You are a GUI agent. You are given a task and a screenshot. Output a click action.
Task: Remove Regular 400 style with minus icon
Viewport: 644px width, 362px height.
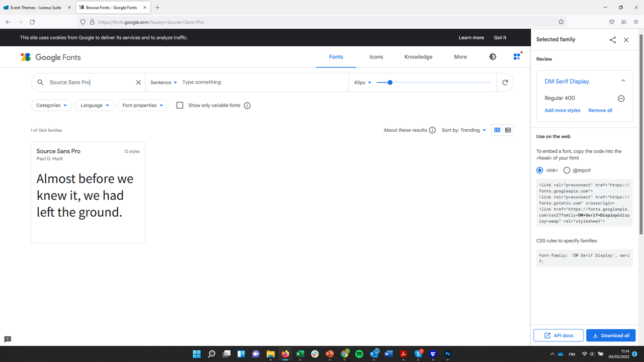point(621,99)
